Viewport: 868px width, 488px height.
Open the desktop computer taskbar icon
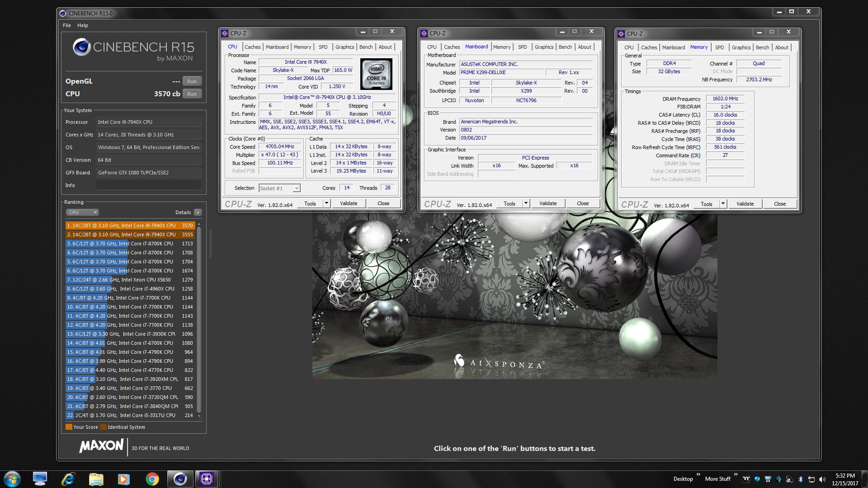pyautogui.click(x=40, y=479)
